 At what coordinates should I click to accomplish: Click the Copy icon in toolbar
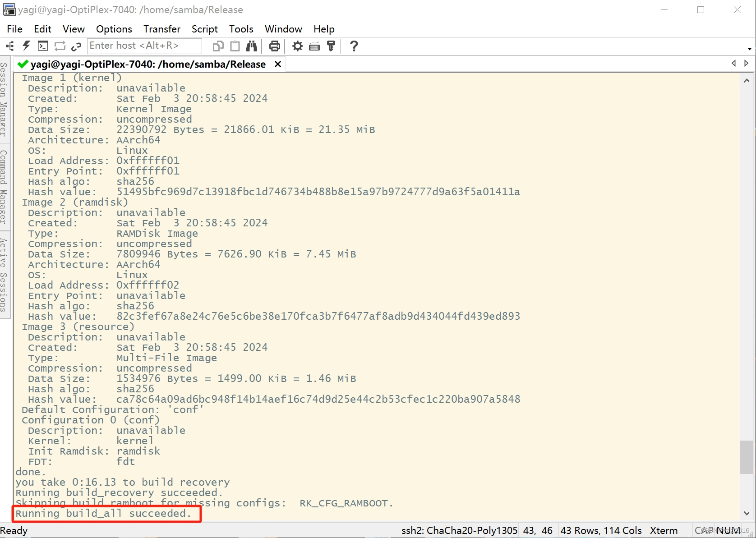tap(218, 46)
